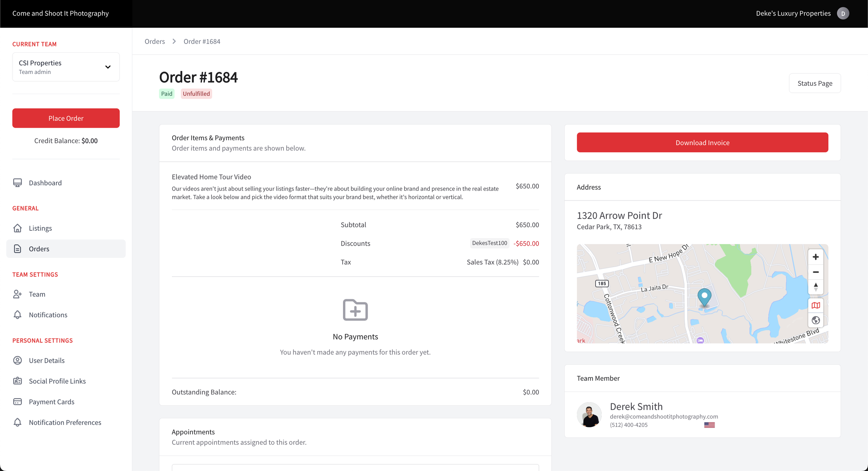The image size is (868, 471).
Task: Open Dashboard from the sidebar
Action: 45,183
